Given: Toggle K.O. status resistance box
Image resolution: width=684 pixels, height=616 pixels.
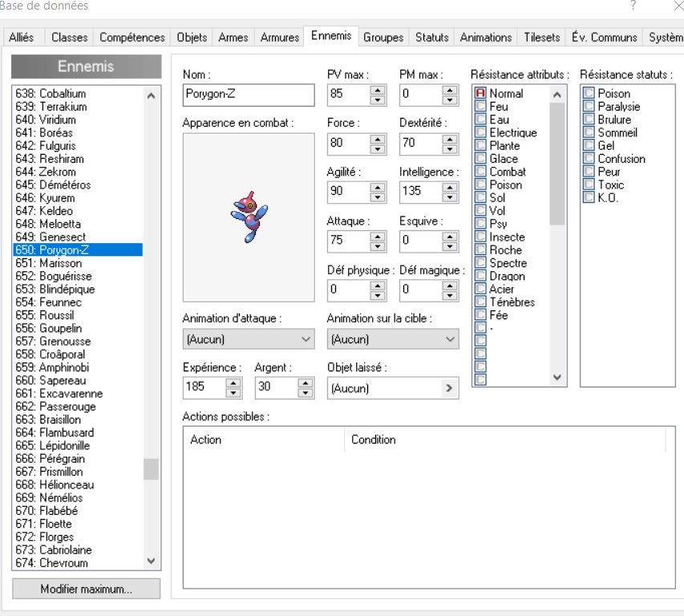Looking at the screenshot, I should [x=589, y=197].
